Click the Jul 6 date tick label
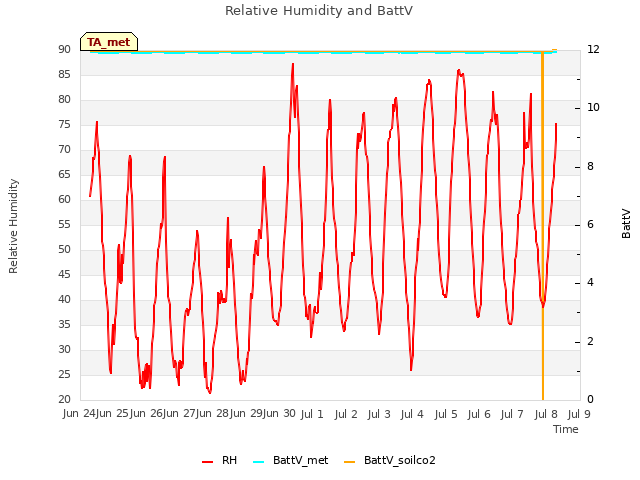 point(479,414)
